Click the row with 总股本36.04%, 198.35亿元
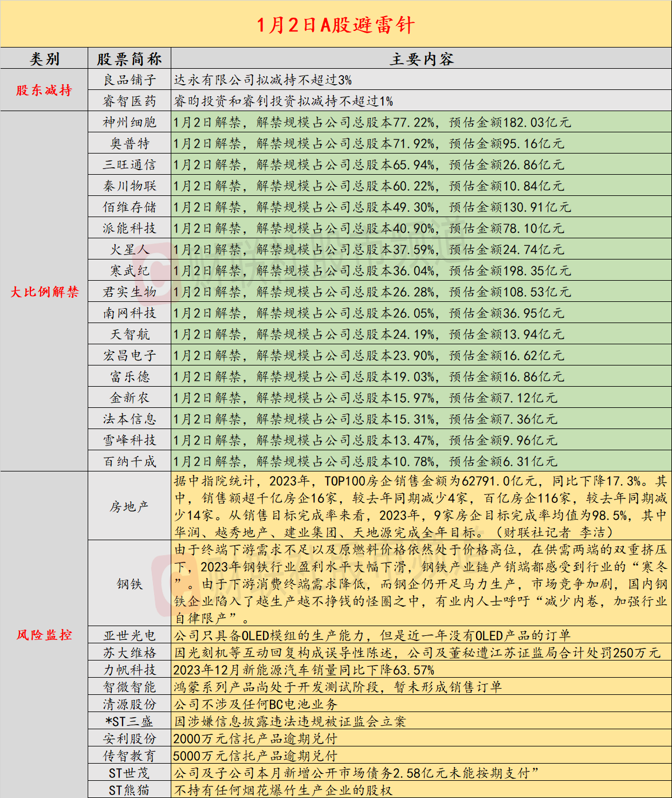 click(421, 270)
